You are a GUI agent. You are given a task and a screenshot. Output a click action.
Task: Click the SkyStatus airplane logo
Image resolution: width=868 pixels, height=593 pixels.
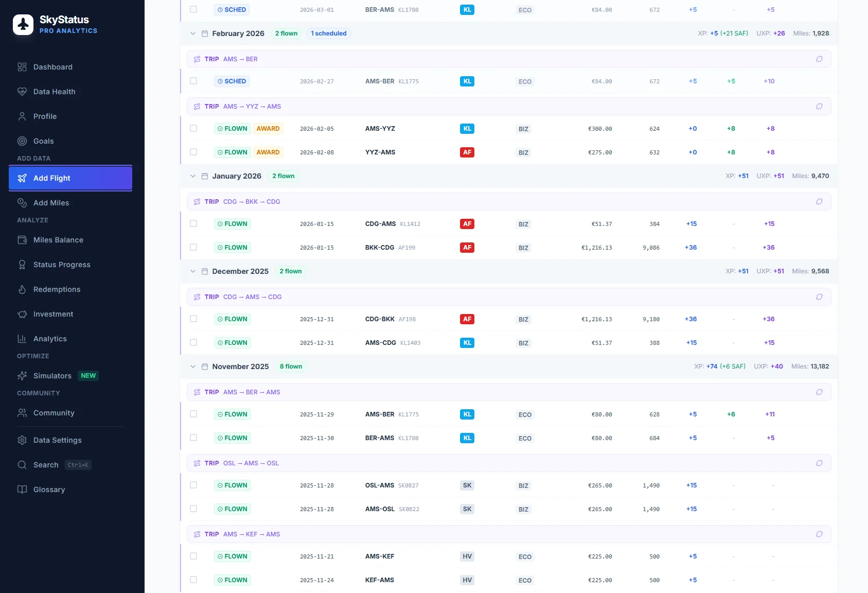point(23,24)
